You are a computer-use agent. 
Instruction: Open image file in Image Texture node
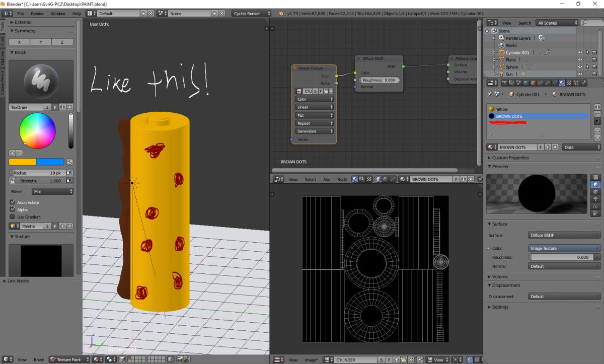point(326,91)
